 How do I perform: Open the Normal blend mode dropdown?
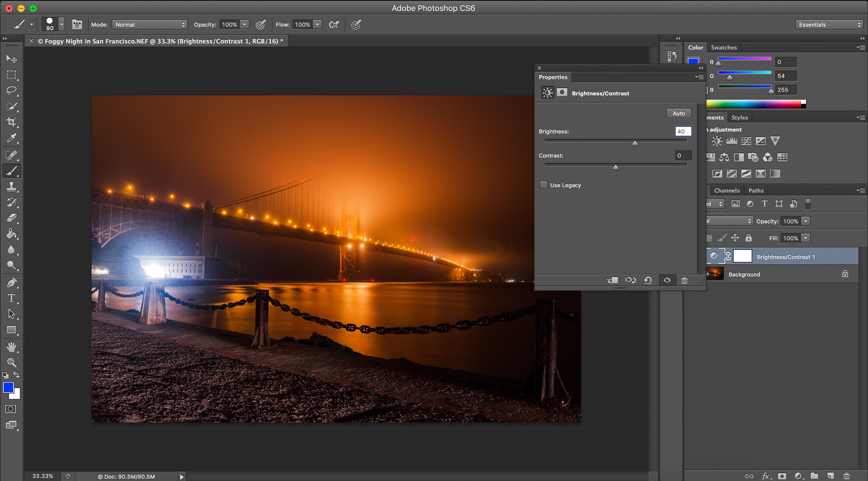pos(149,24)
